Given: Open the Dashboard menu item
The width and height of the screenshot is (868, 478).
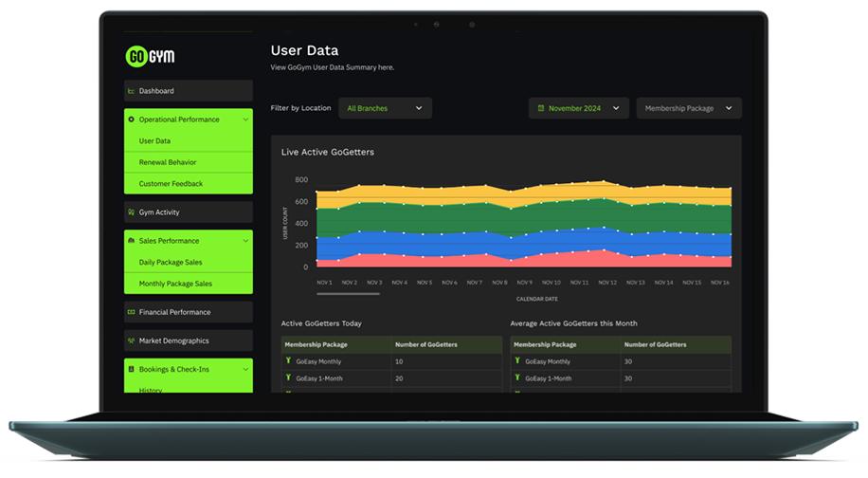Looking at the screenshot, I should click(x=189, y=91).
